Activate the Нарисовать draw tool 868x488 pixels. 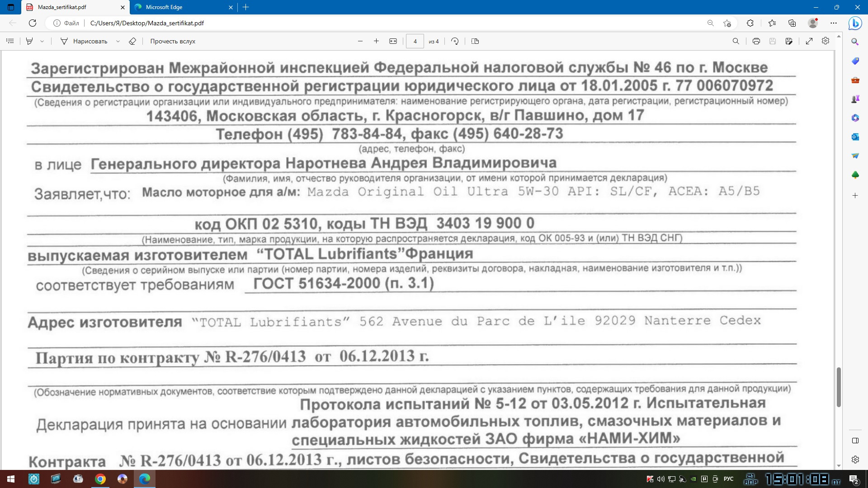(x=84, y=41)
